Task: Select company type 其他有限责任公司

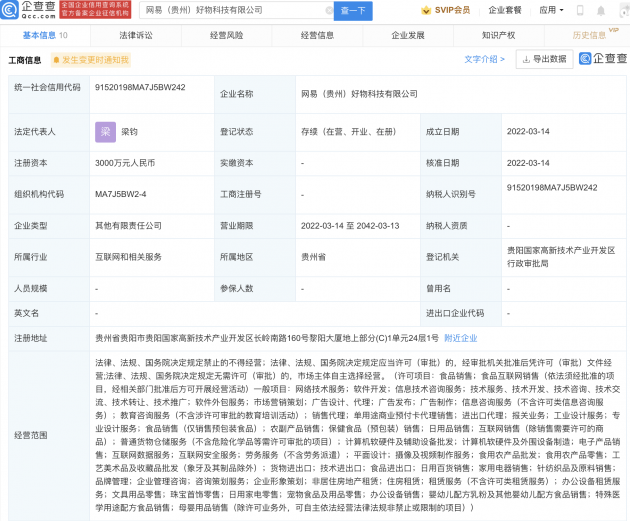Action: 128,226
